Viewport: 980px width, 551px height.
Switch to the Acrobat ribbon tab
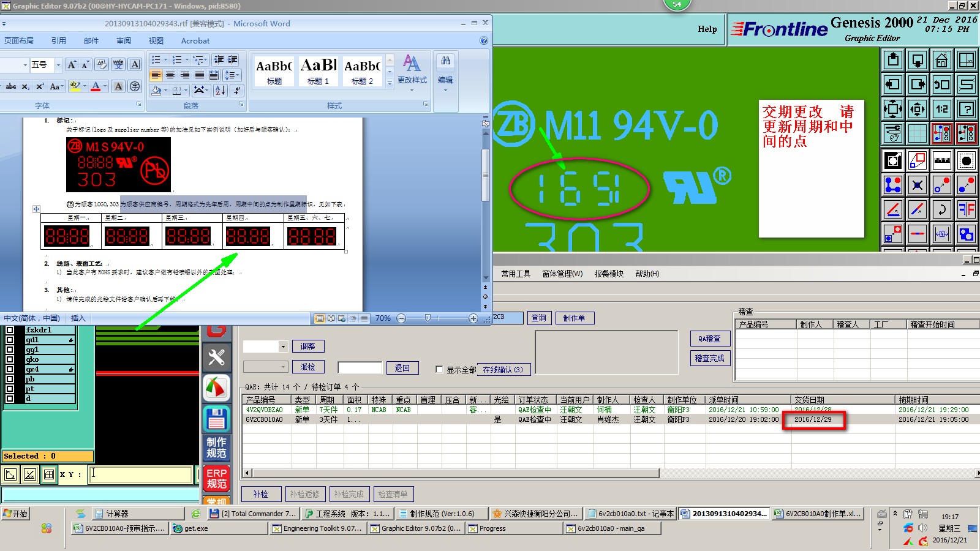pyautogui.click(x=195, y=40)
